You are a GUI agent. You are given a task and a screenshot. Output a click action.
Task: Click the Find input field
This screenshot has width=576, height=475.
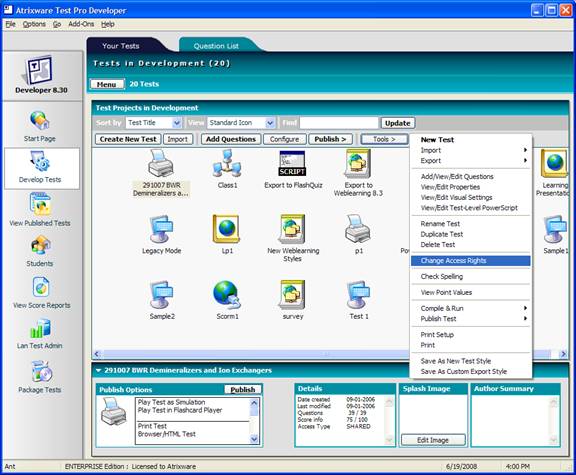point(339,123)
